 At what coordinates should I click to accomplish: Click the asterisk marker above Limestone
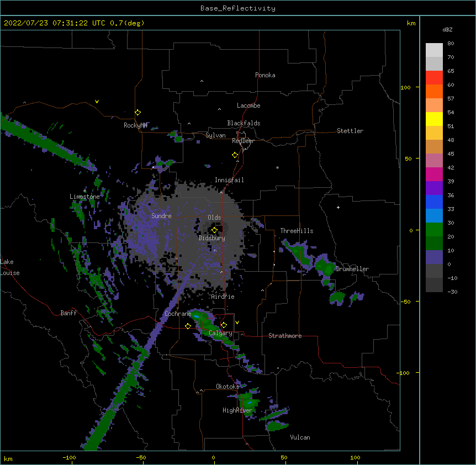point(84,191)
